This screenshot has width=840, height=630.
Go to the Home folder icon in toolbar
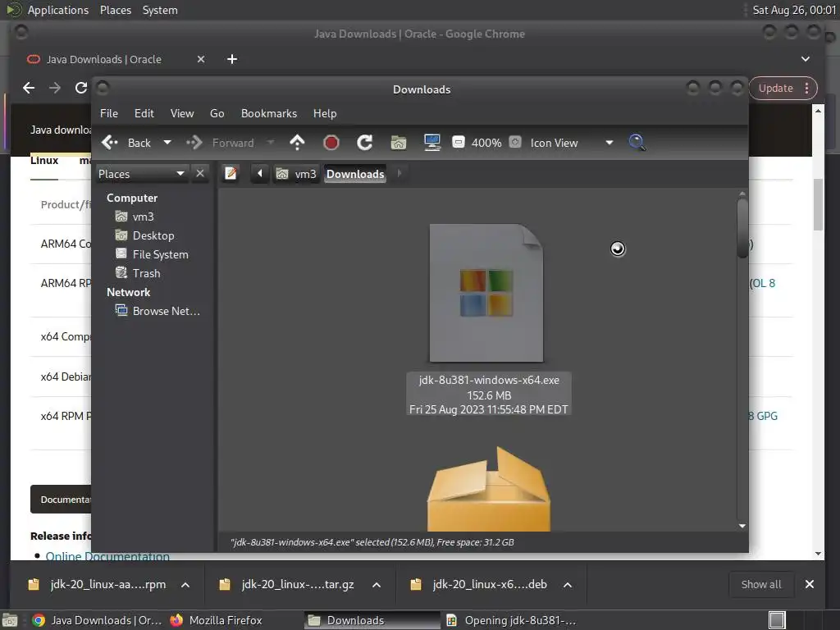[399, 143]
